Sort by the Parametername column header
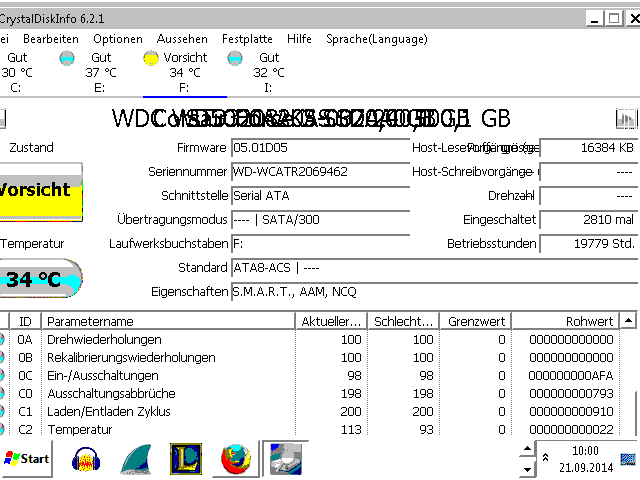640x480 pixels. tap(168, 321)
